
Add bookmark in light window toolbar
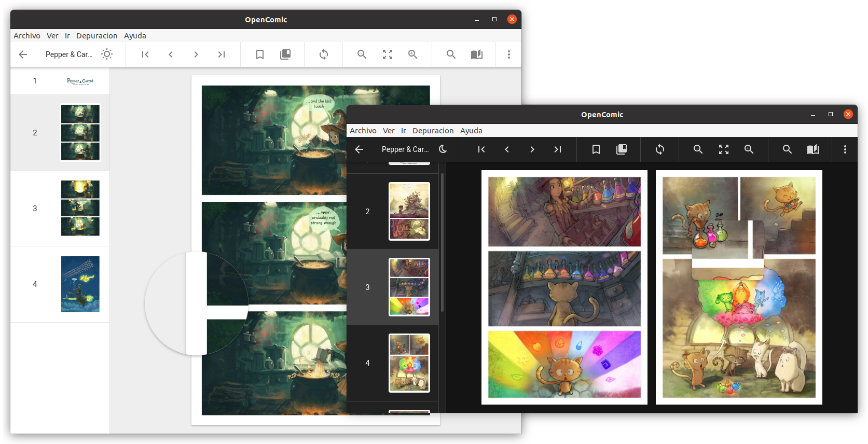260,54
